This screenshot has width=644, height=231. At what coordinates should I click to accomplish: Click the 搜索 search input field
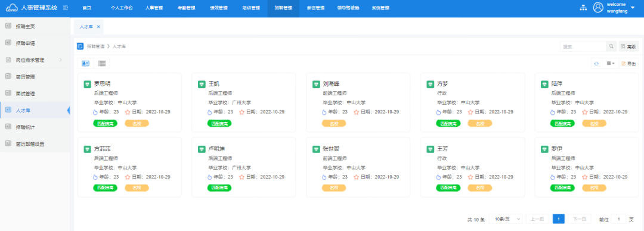tap(583, 47)
